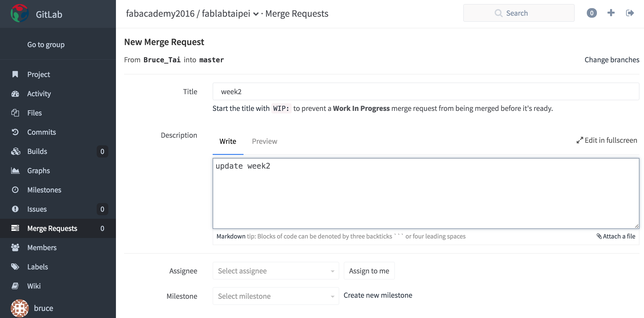Click Edit in fullscreen link

[x=607, y=140]
